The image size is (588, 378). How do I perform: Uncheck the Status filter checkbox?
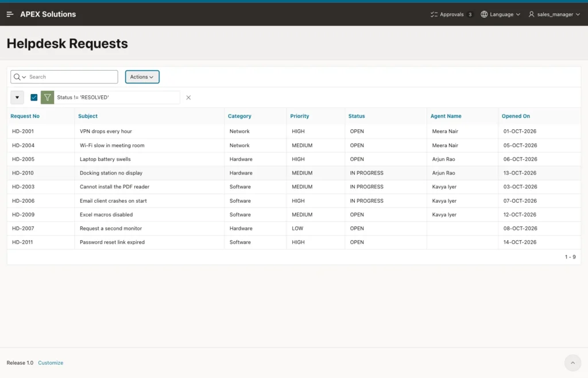[x=34, y=98]
